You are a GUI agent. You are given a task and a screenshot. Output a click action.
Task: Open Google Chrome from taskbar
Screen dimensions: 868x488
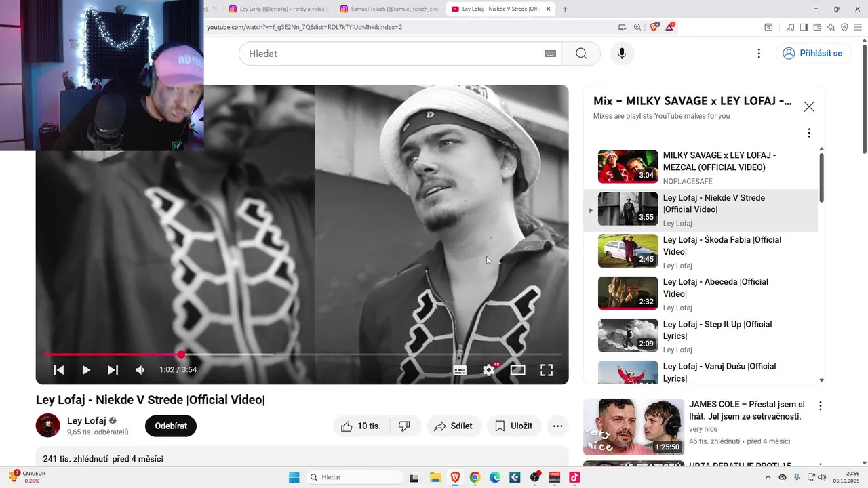475,477
